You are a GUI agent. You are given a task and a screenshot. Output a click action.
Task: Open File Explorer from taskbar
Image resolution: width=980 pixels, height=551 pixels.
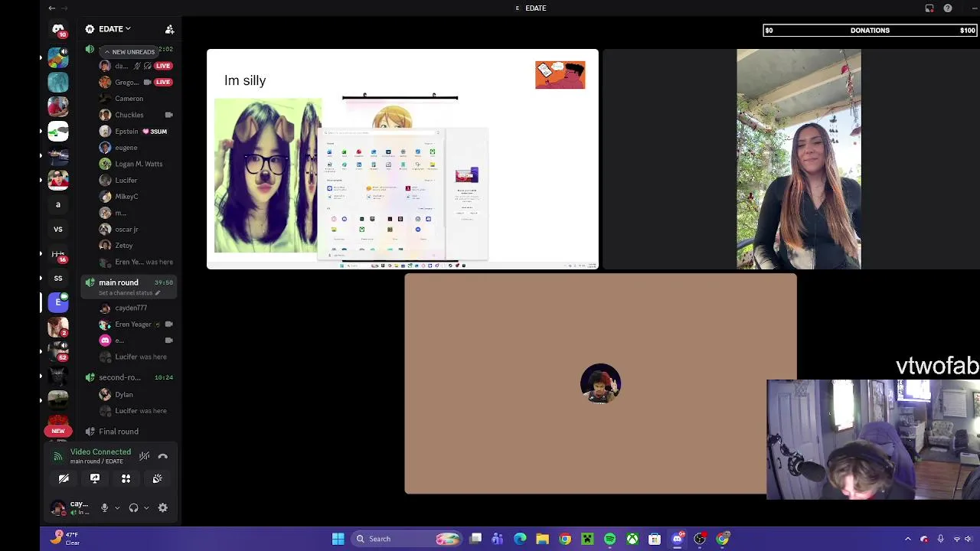click(x=542, y=539)
